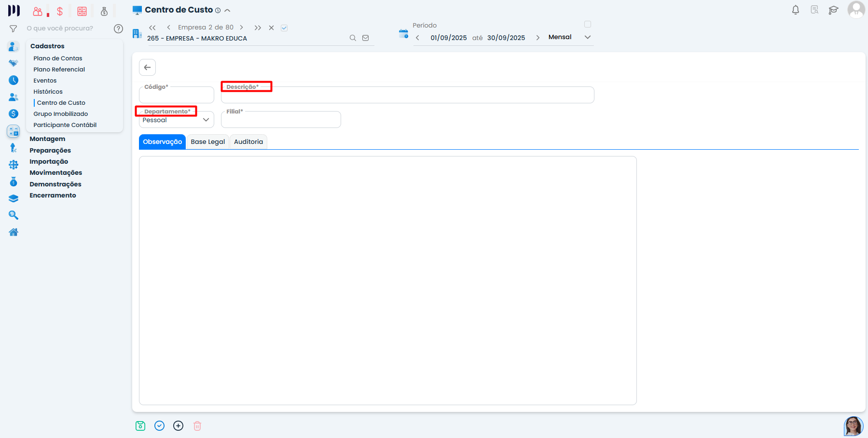Click the Makro logo icon
This screenshot has height=438, width=868.
tap(14, 11)
